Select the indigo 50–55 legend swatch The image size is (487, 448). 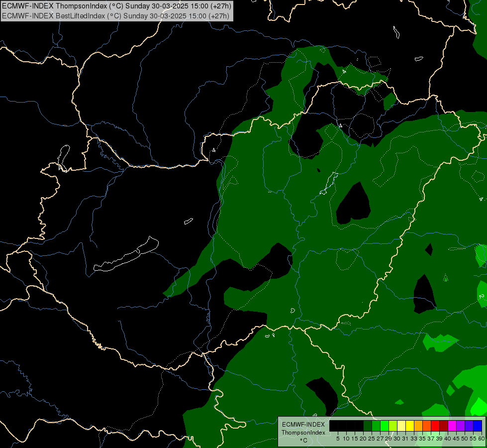(x=469, y=426)
